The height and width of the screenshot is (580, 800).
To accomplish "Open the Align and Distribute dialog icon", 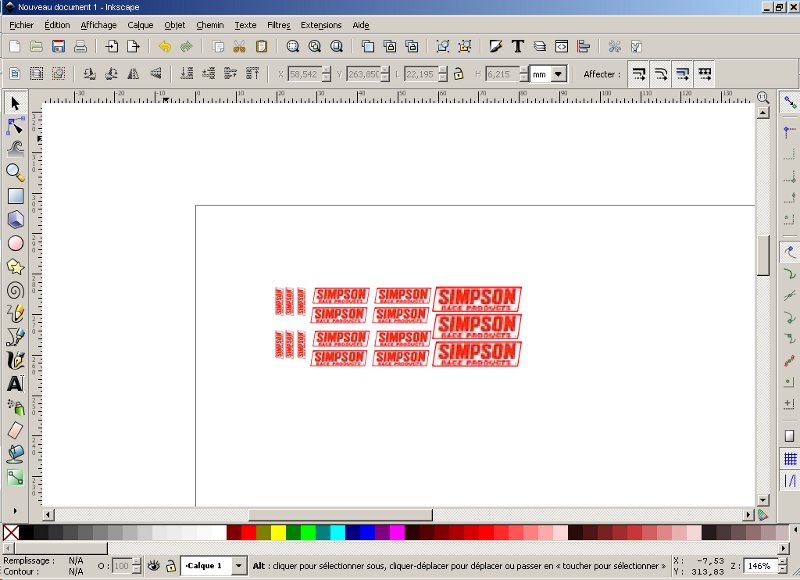I will (584, 46).
